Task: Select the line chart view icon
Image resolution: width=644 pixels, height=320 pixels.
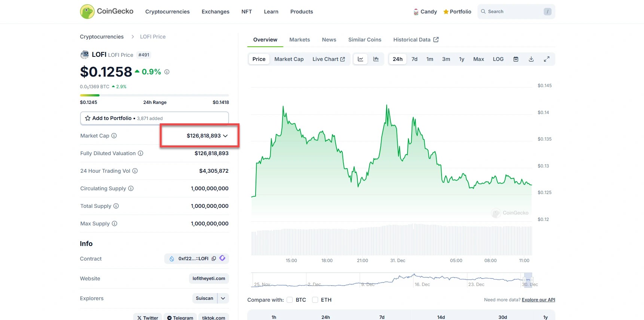Action: pos(360,59)
